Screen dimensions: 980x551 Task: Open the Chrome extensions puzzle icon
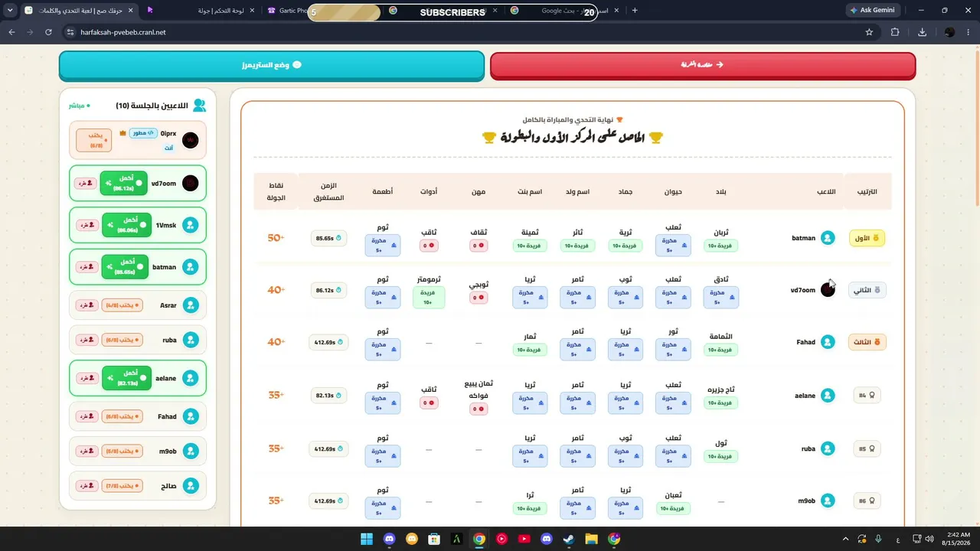pyautogui.click(x=895, y=32)
